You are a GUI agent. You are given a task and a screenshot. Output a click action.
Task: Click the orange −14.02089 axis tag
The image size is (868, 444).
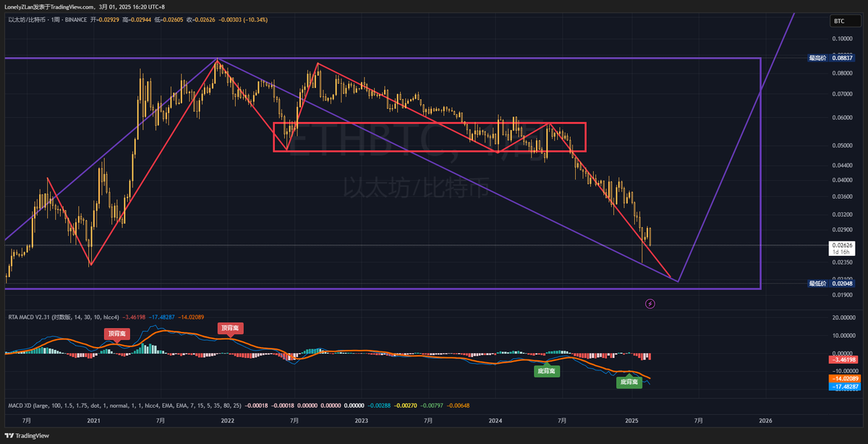843,378
